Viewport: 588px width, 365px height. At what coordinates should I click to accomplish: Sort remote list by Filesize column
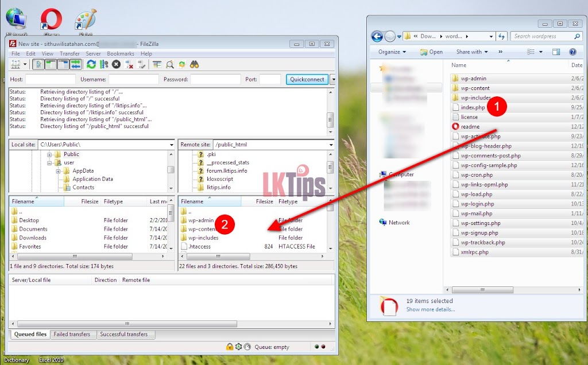tap(264, 201)
